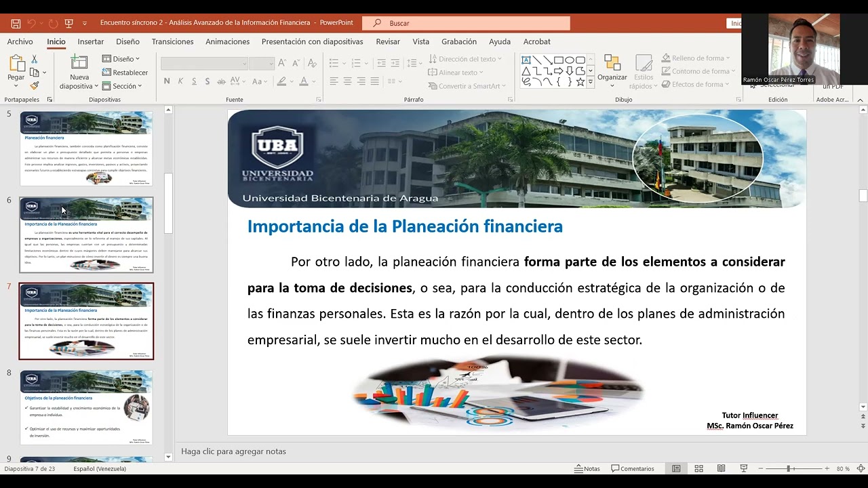Open the Sección dropdown

tap(122, 86)
